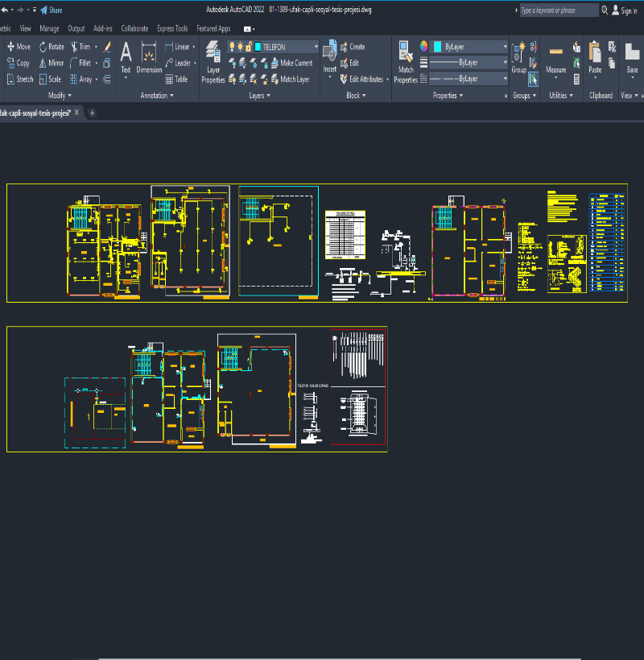Click the keyword search input field
644x660 pixels.
pos(557,10)
